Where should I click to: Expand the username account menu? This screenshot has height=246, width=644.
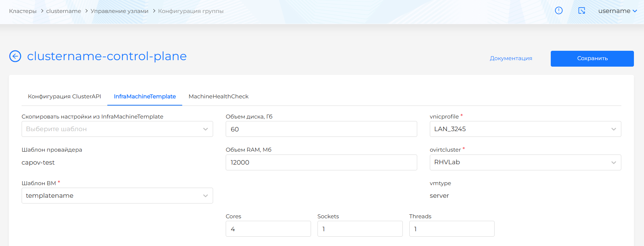(x=617, y=11)
